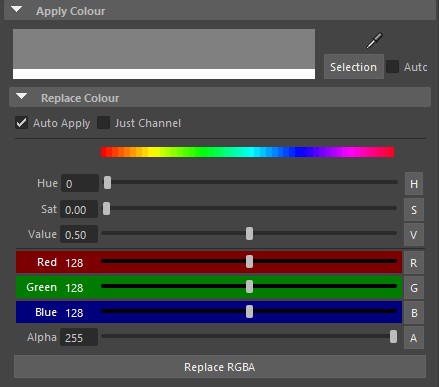The height and width of the screenshot is (387, 439).
Task: Click the H channel button
Action: coord(414,184)
